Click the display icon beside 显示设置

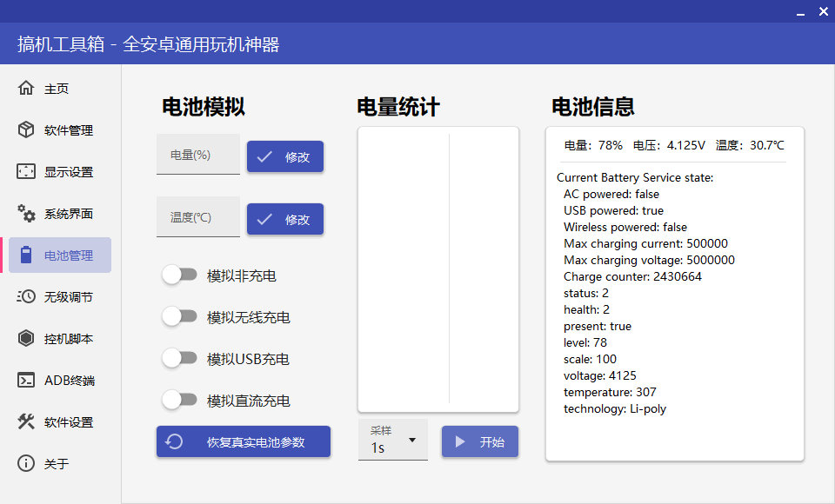tap(25, 171)
